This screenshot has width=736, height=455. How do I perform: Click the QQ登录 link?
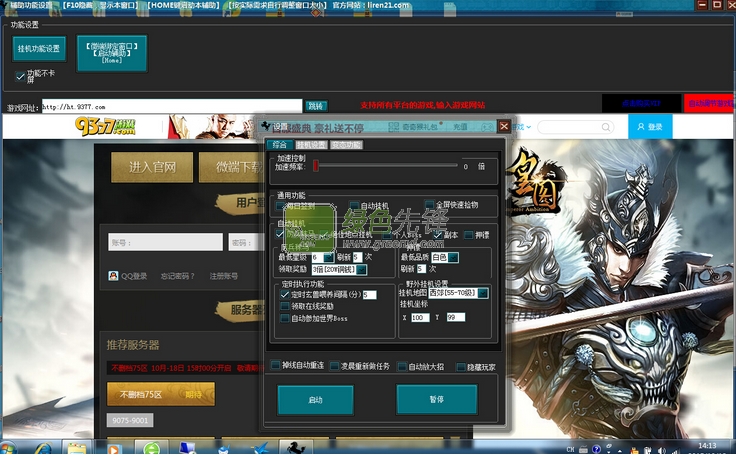(x=134, y=276)
